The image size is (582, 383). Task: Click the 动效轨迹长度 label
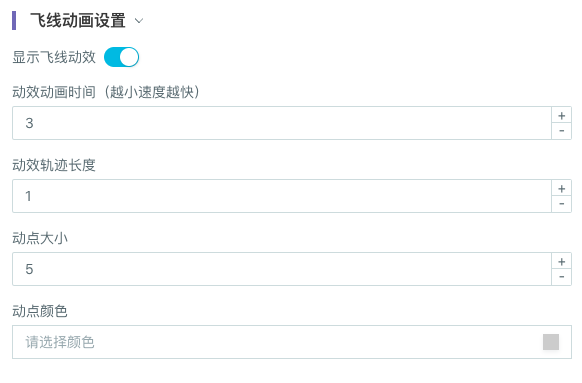(54, 165)
